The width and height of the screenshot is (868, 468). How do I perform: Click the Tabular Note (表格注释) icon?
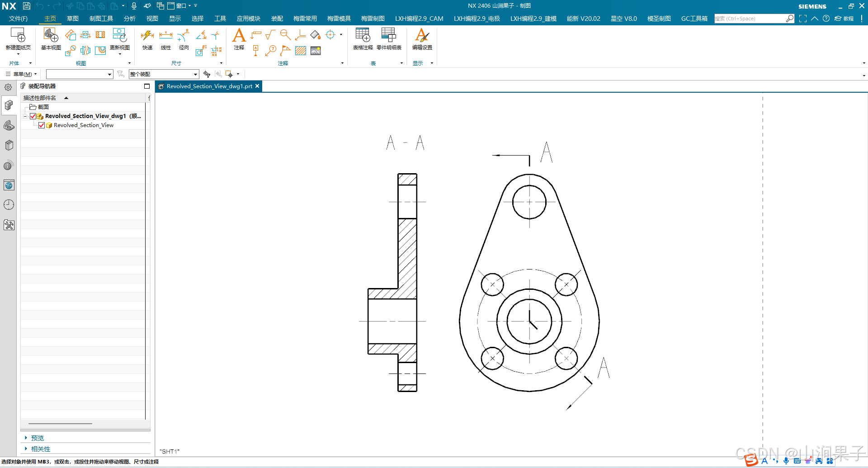coord(363,35)
